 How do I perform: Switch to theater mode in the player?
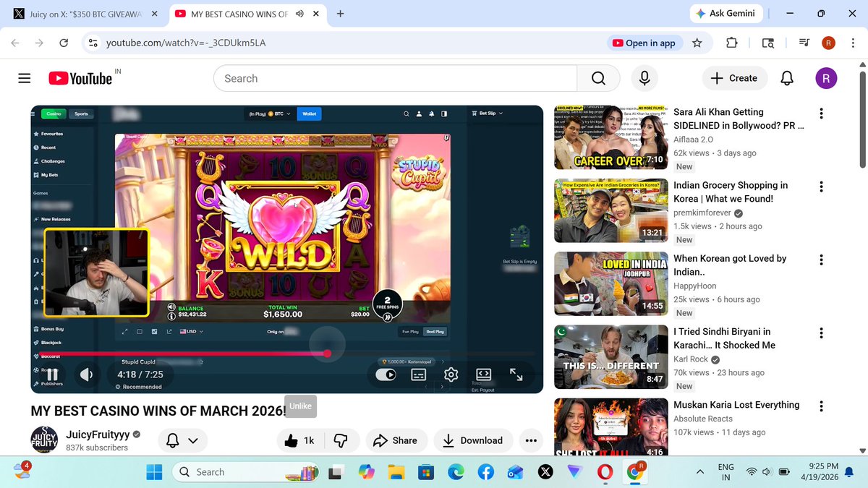coord(484,374)
